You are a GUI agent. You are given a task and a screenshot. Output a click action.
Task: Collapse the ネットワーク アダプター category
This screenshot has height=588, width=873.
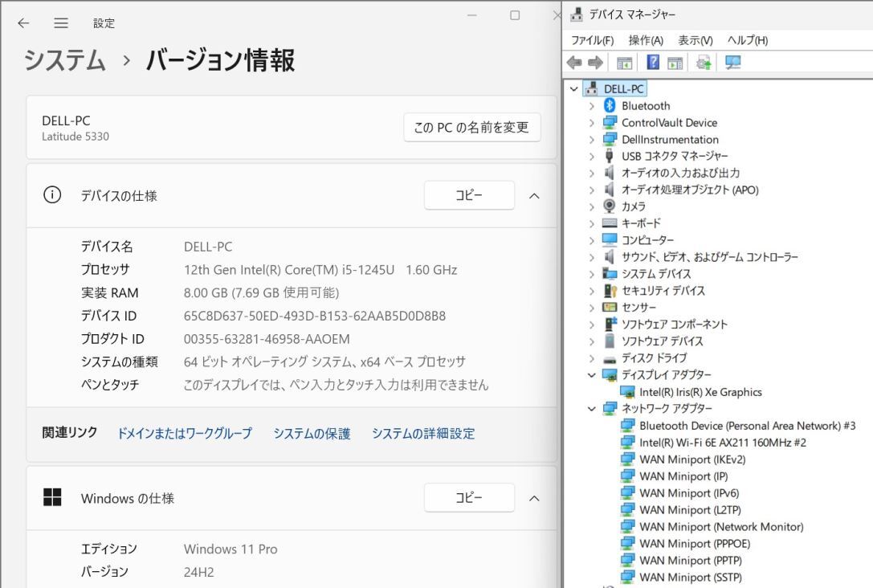pos(593,408)
